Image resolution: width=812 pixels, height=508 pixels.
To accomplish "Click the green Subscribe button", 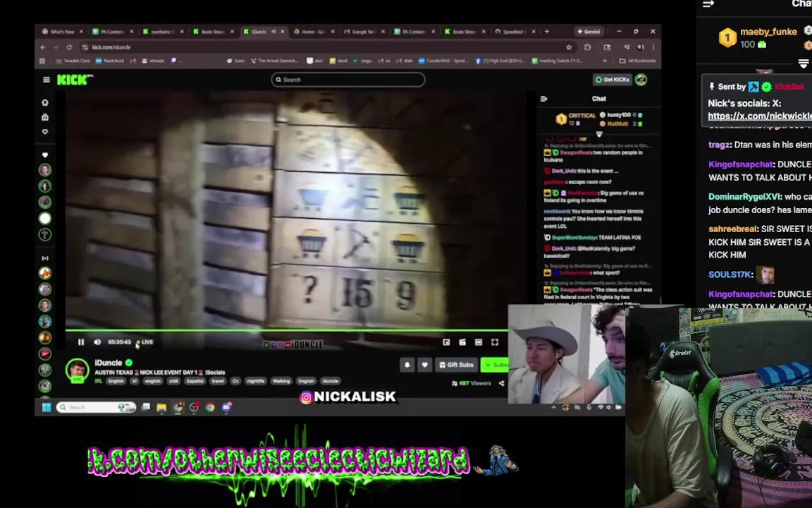I will point(495,365).
